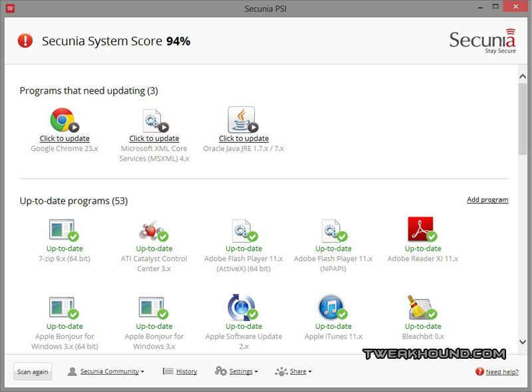Viewport: 532px width, 392px height.
Task: Click the Add program link
Action: coord(487,199)
